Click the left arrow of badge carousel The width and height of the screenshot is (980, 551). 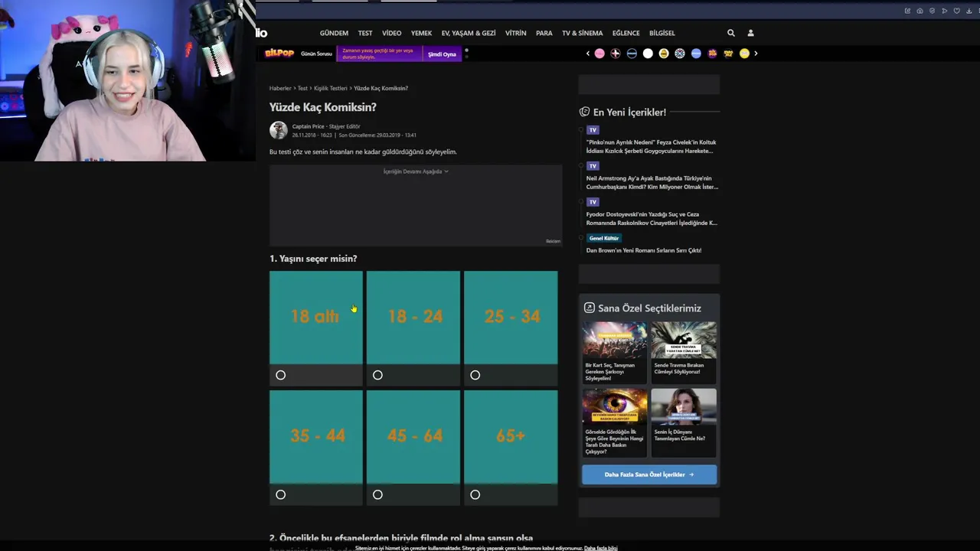coord(588,54)
